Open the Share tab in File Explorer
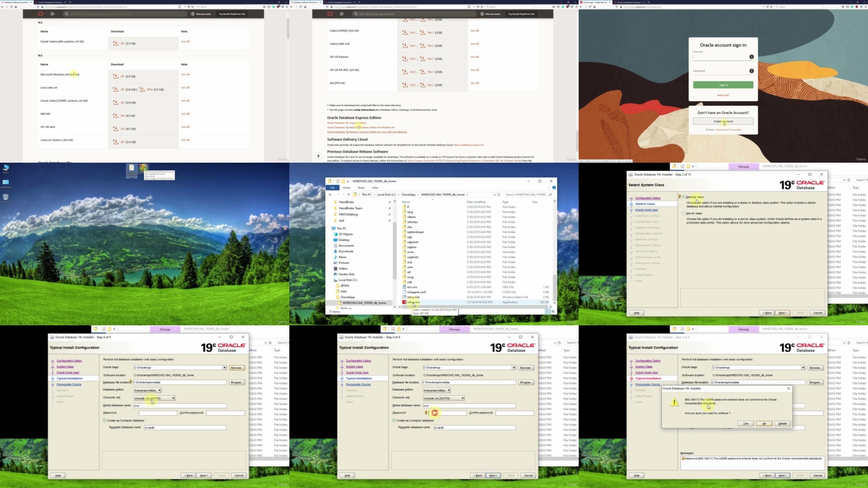Screen dimensions: 868x488 tap(361, 188)
